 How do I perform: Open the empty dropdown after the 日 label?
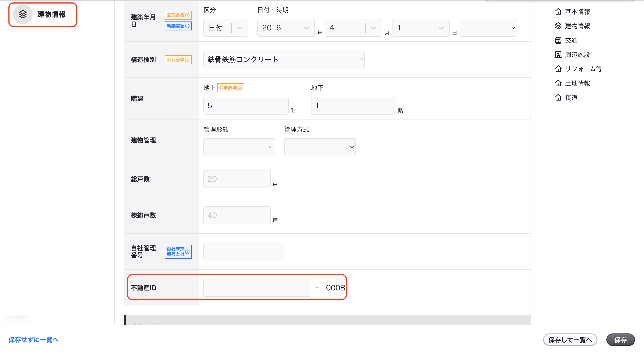[x=488, y=28]
